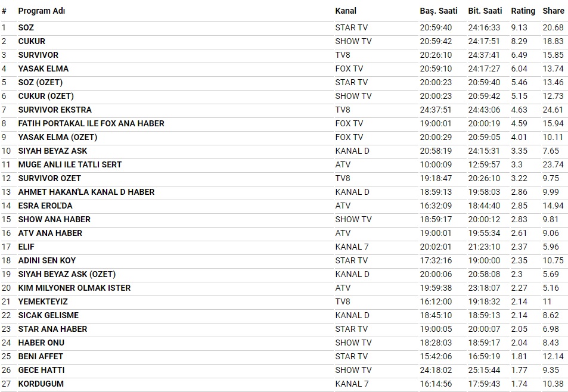Sort table by Share column header

tap(553, 11)
